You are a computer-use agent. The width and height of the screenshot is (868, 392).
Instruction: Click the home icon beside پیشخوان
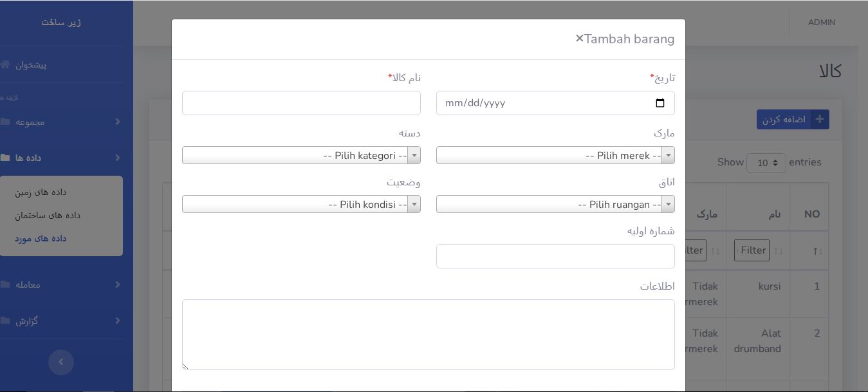point(5,65)
